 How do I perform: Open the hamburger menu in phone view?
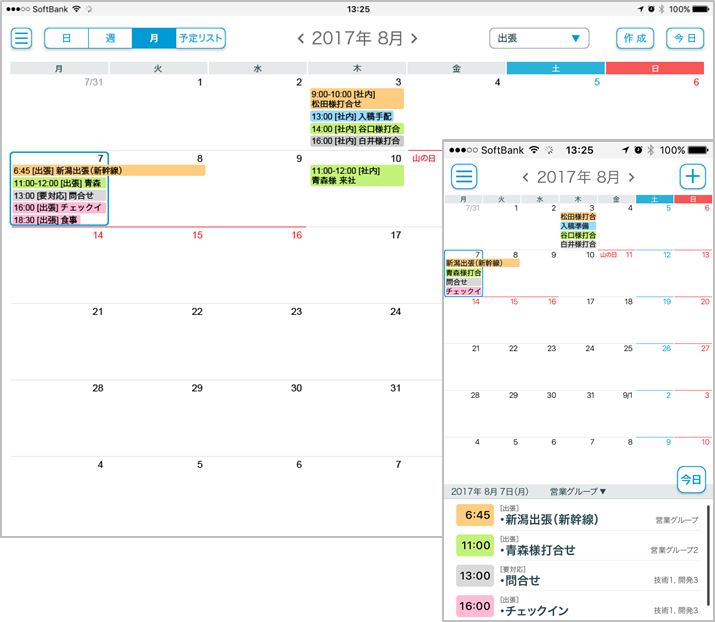(463, 177)
